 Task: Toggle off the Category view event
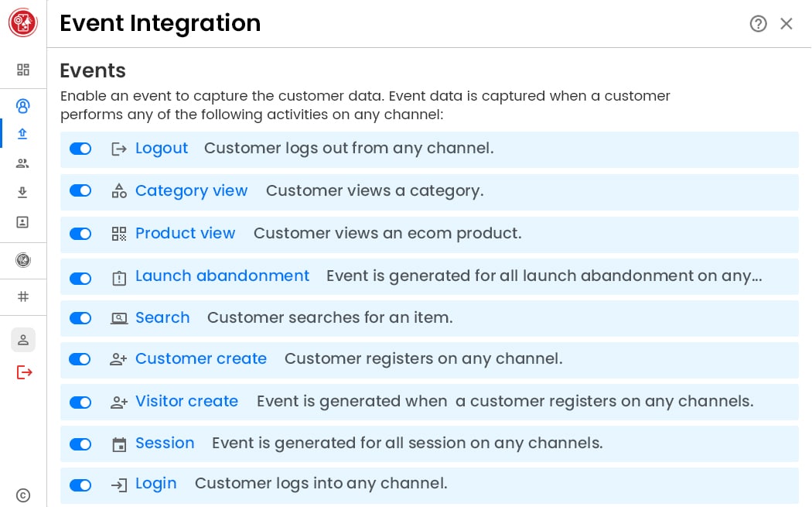(x=80, y=190)
